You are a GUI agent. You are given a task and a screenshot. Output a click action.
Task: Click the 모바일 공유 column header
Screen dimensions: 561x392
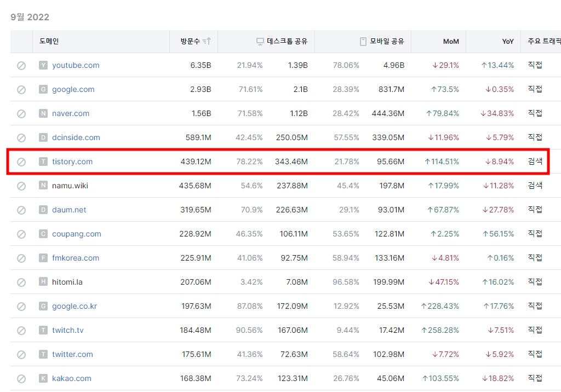click(x=363, y=42)
